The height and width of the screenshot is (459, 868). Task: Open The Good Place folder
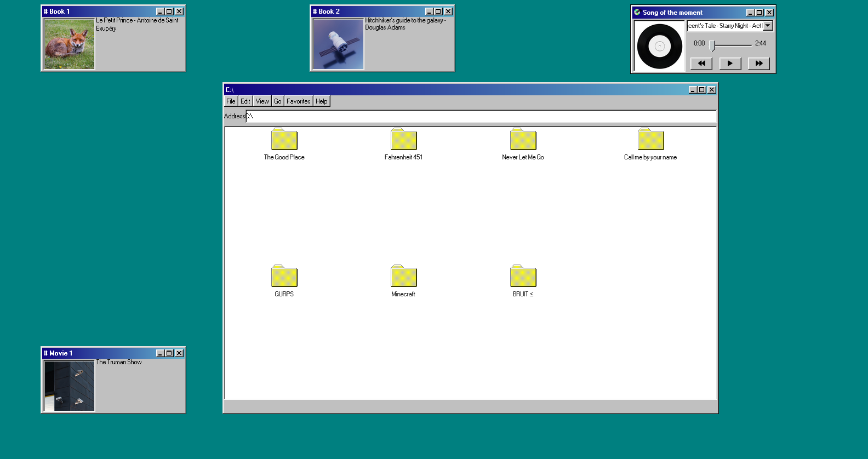(284, 140)
